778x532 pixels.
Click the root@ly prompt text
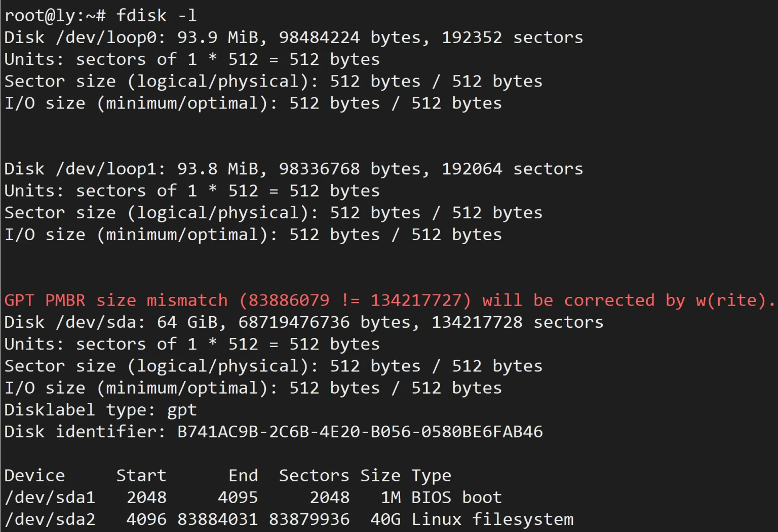[x=55, y=16]
